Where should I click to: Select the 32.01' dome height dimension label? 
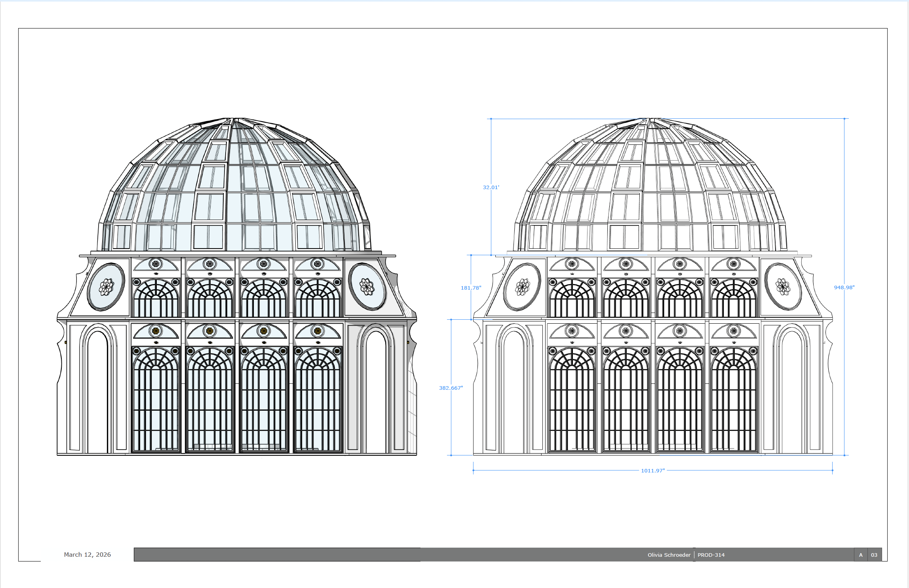pyautogui.click(x=491, y=187)
